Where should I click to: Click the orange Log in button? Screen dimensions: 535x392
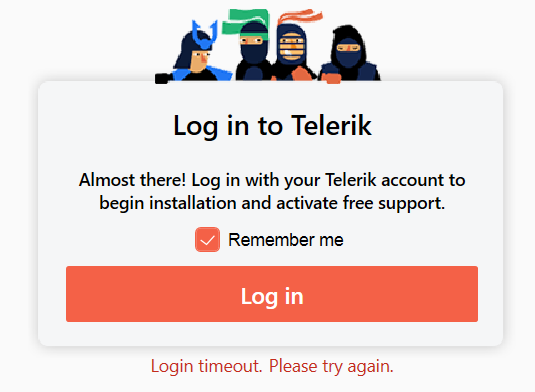tap(272, 294)
